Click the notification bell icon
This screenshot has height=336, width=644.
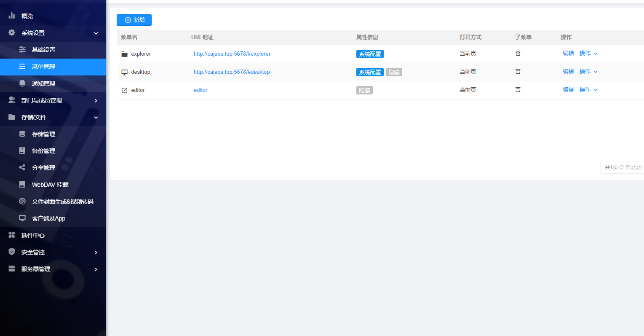(x=22, y=83)
